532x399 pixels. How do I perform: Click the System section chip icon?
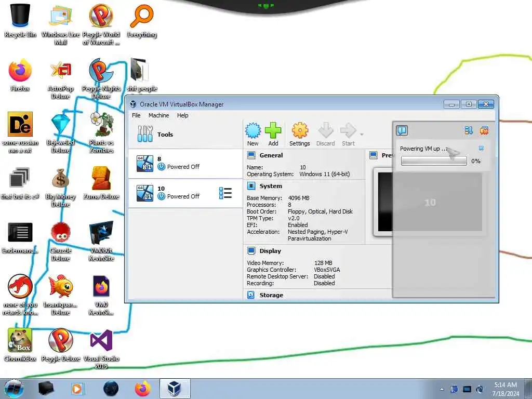251,186
